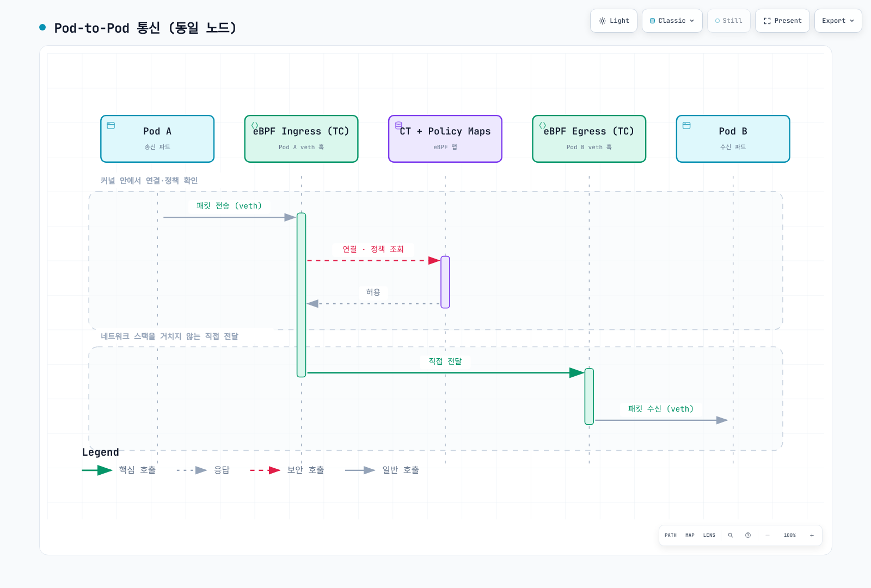Click the '보안 호출' legend entry
Viewport: 871px width, 588px height.
point(287,470)
